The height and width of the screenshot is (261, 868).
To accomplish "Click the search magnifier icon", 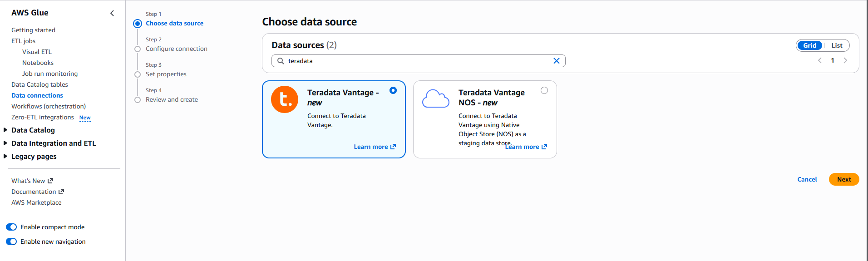I will 281,61.
